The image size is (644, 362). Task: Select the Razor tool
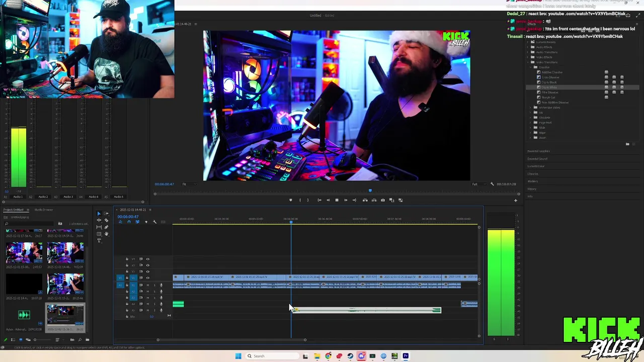106,220
